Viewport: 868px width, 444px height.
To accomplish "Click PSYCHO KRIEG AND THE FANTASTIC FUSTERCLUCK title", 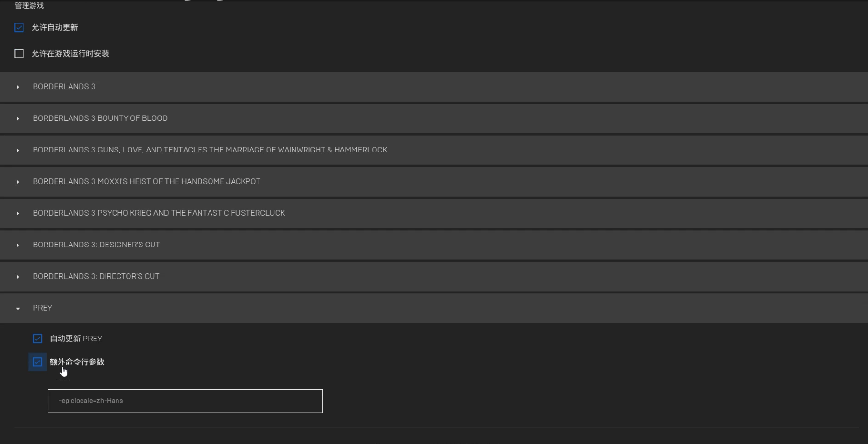I will (x=159, y=213).
